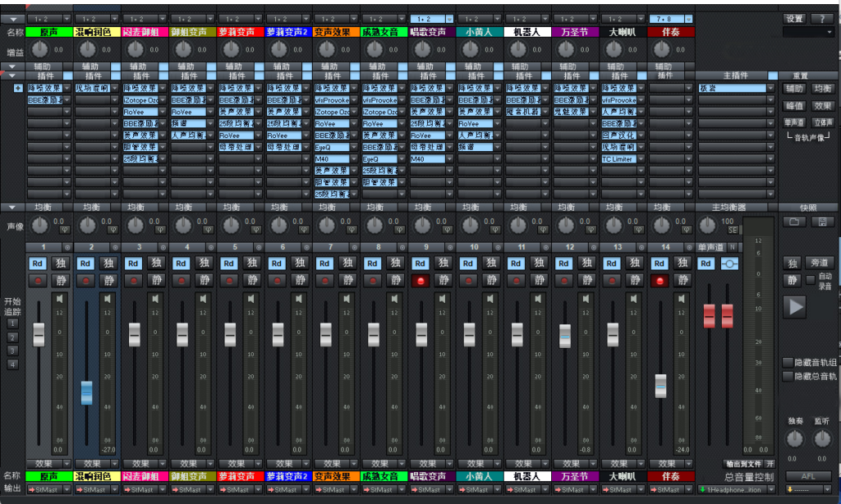Screen dimensions: 841x504
Task: Tick the 隐藏总音轨 checkbox
Action: 788,376
